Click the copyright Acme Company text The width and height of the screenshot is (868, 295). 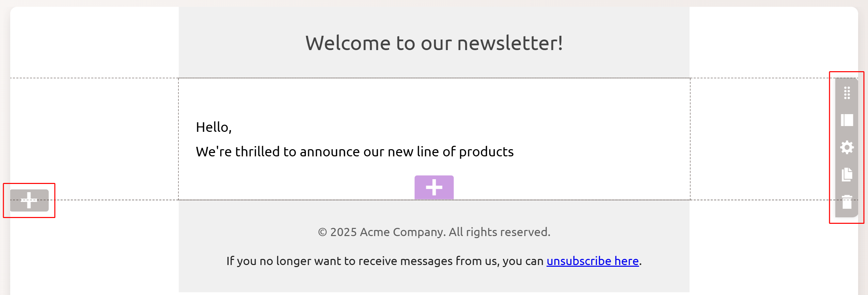(x=433, y=232)
